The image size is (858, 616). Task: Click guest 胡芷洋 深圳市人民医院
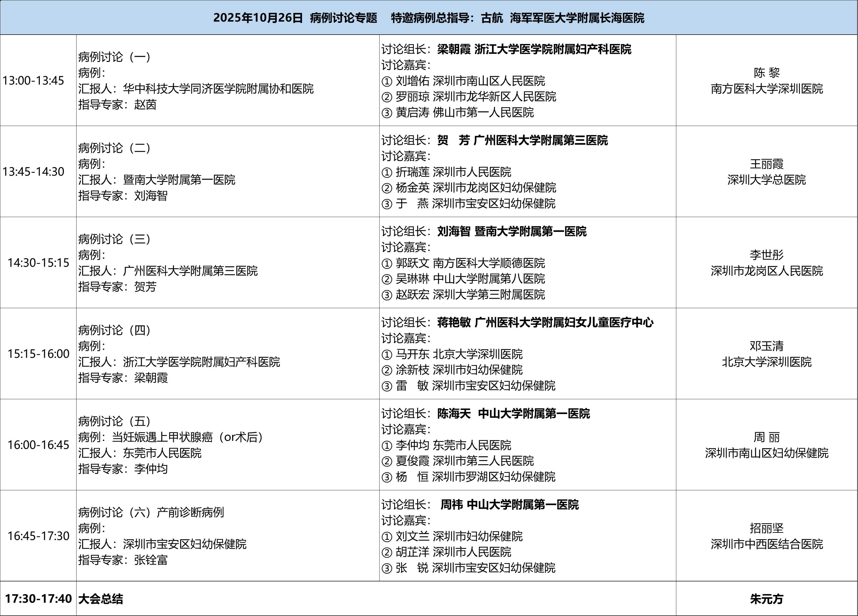446,552
